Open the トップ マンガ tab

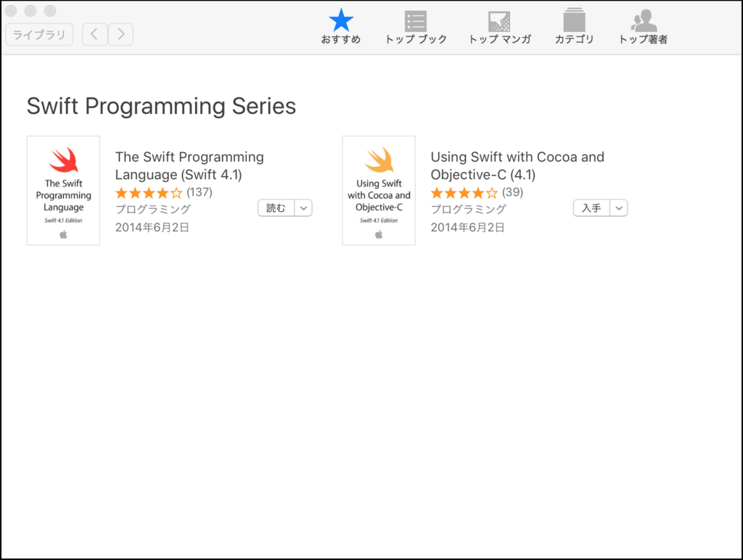499,28
